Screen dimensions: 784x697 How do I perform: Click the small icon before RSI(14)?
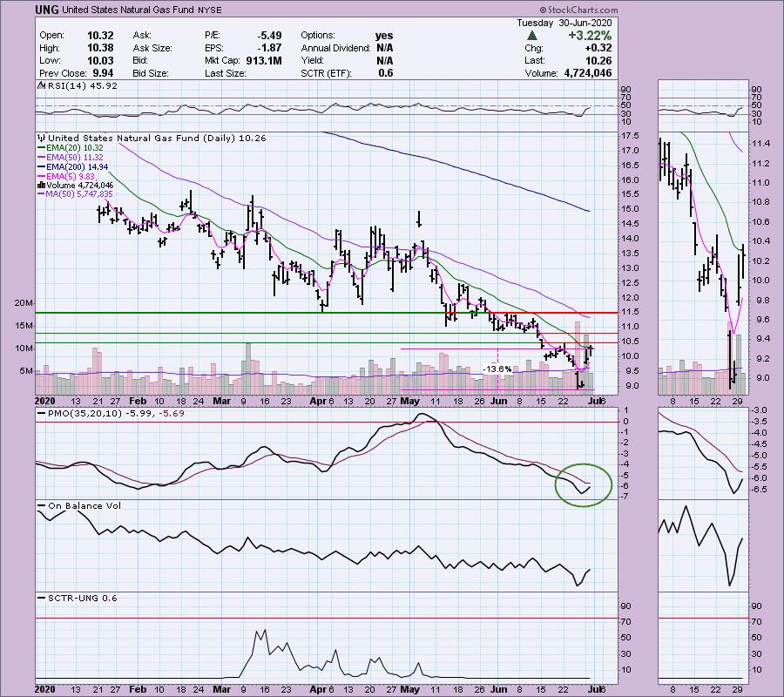(42, 86)
